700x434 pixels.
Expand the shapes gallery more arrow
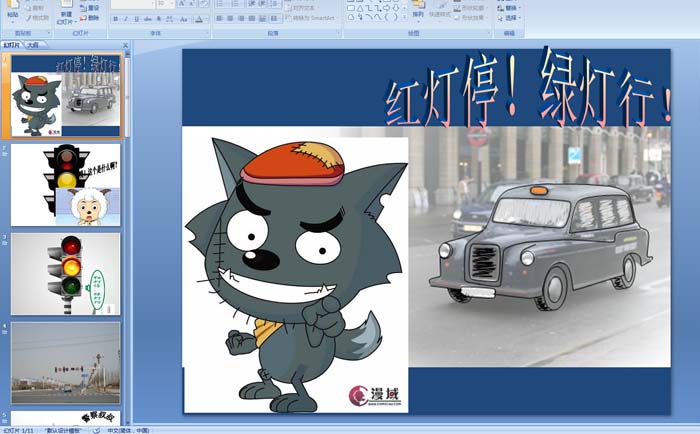click(404, 17)
